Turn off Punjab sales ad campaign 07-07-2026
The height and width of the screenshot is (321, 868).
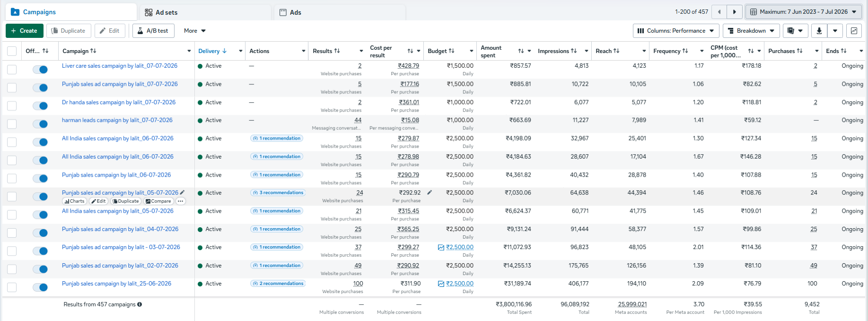click(40, 88)
